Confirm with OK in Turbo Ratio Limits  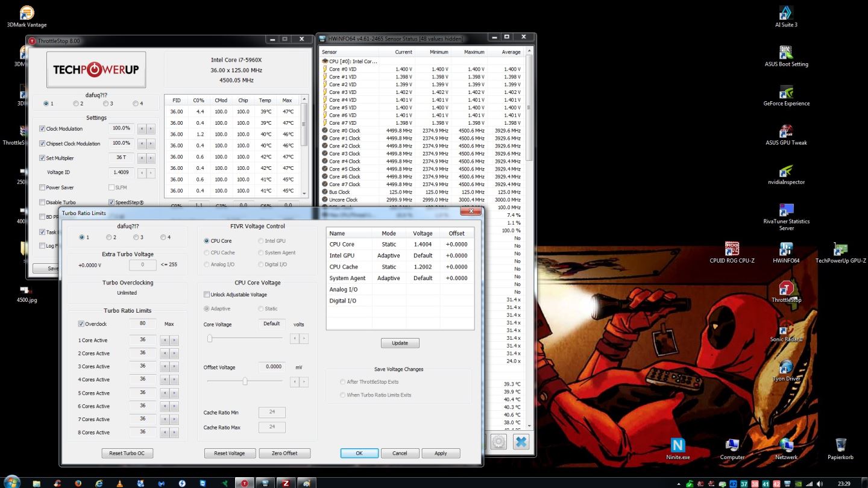359,453
